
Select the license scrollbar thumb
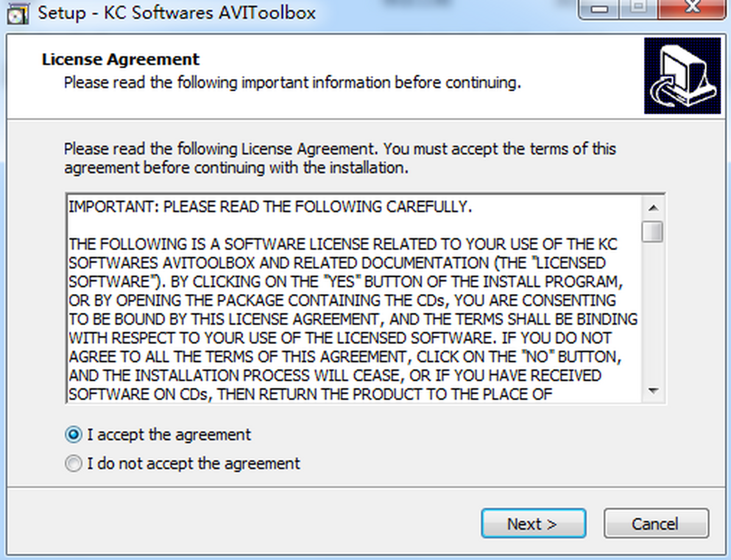pos(654,231)
